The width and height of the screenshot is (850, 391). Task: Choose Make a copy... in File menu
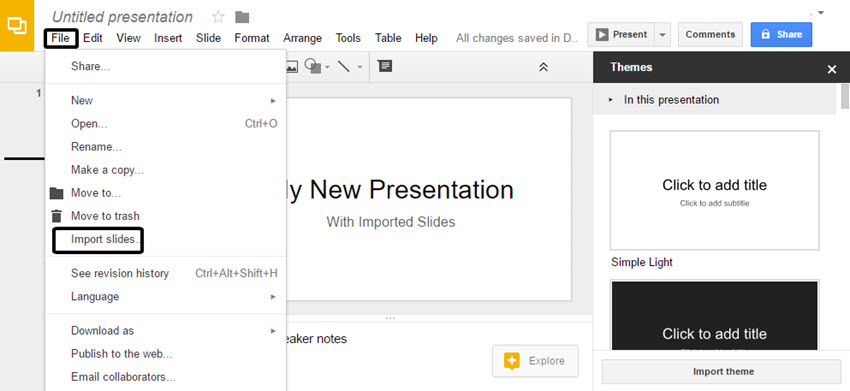click(x=165, y=170)
